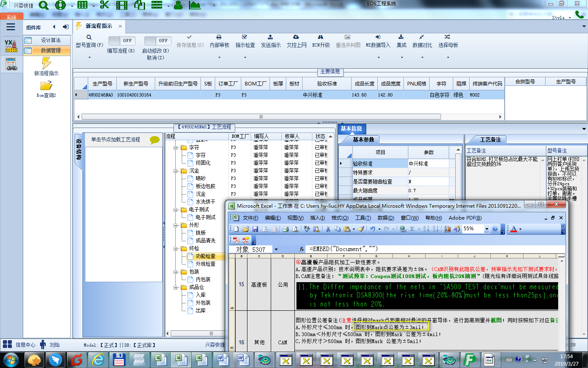Open the dropdown arrow under 型号查询

coord(89,57)
